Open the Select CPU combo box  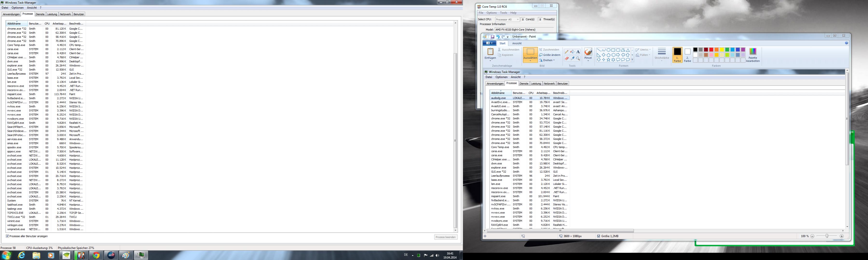click(507, 19)
